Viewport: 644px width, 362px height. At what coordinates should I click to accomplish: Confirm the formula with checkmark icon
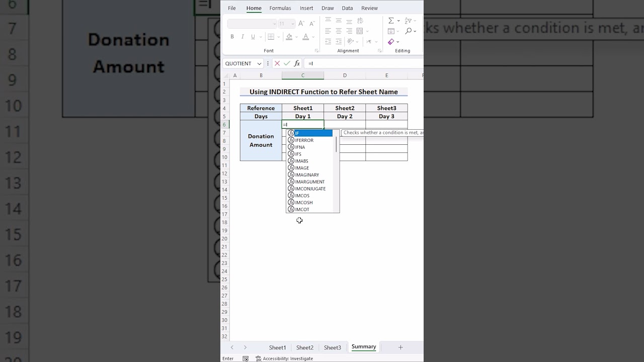point(287,63)
